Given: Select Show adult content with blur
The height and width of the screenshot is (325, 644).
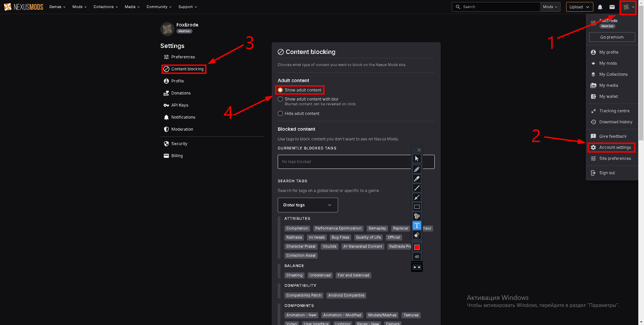Looking at the screenshot, I should pyautogui.click(x=280, y=99).
